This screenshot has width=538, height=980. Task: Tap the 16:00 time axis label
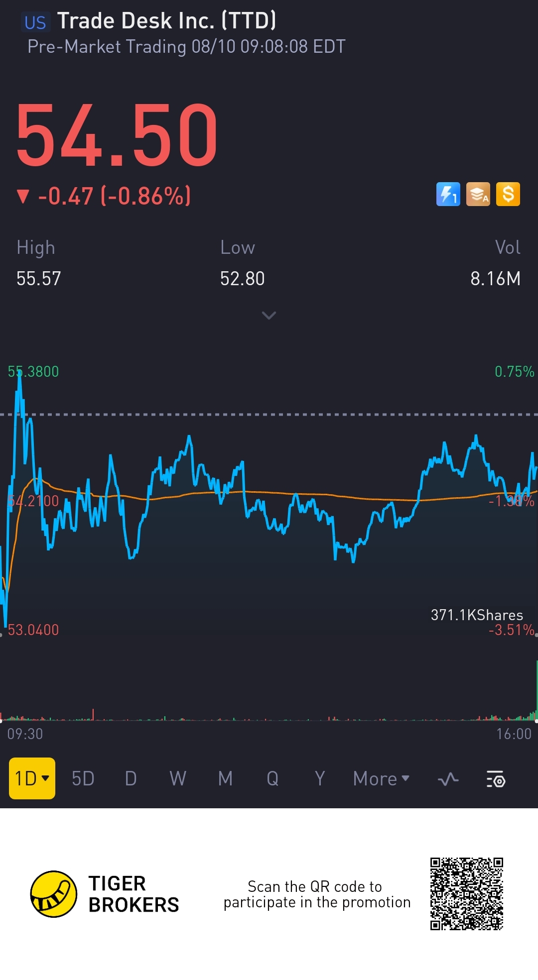pos(514,734)
